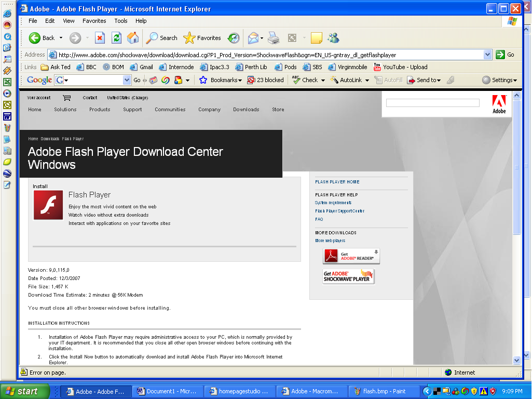Click the Adobe Products nav link
The height and width of the screenshot is (399, 532).
pyautogui.click(x=100, y=109)
